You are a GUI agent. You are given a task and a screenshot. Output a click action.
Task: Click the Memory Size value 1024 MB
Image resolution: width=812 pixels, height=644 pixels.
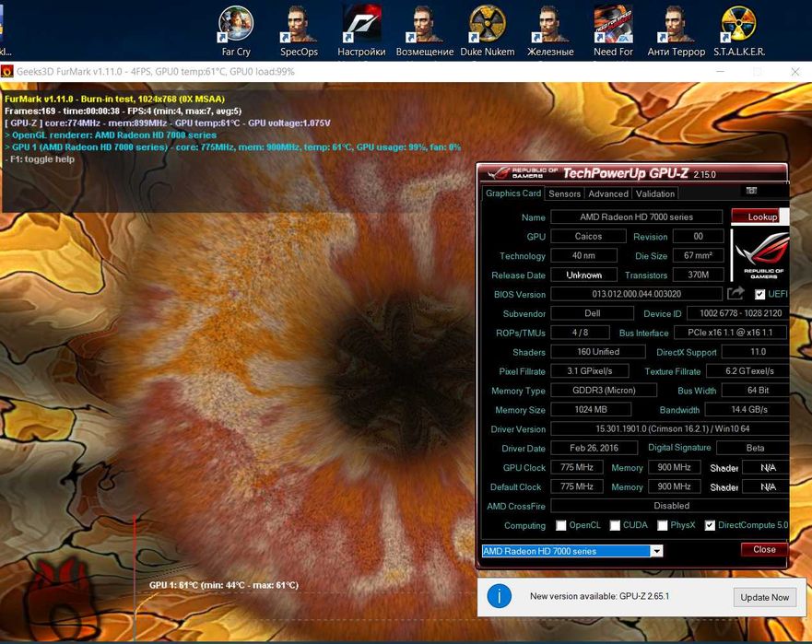point(591,409)
